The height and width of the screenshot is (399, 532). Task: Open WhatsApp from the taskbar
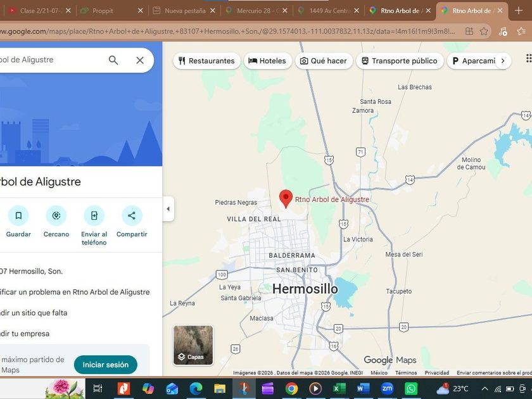pyautogui.click(x=411, y=388)
